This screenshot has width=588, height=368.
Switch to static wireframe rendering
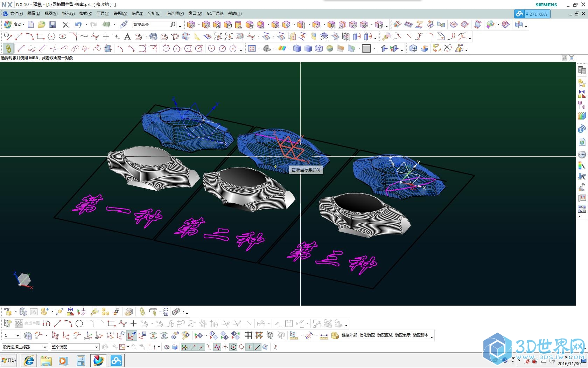tap(319, 48)
